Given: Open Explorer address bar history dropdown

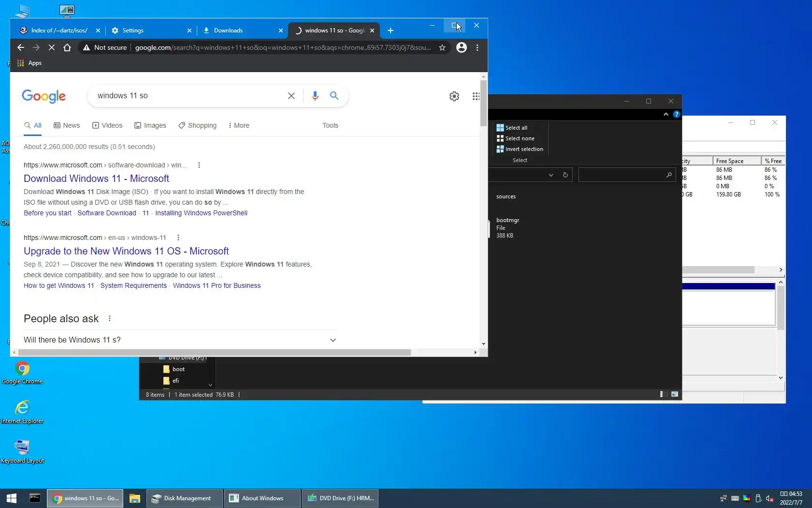Looking at the screenshot, I should tap(551, 175).
